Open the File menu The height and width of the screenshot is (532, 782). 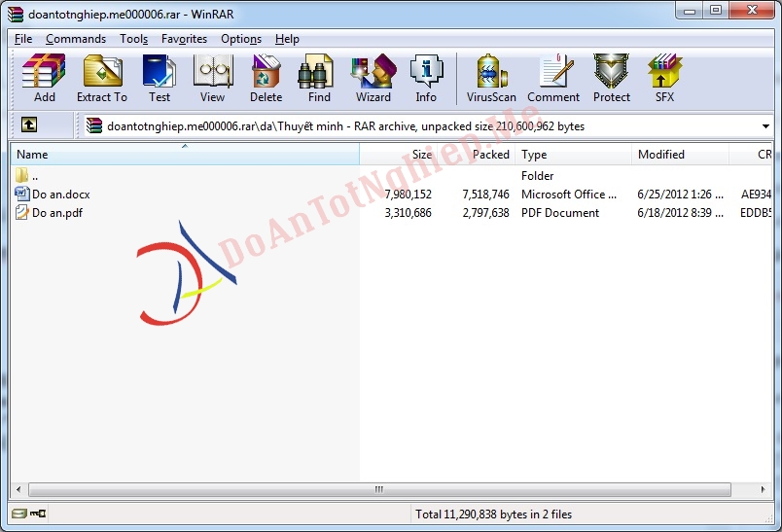click(x=23, y=39)
